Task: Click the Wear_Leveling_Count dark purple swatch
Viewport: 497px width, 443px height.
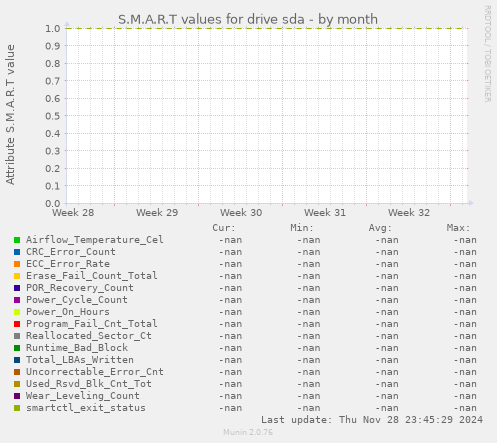Action: [17, 396]
